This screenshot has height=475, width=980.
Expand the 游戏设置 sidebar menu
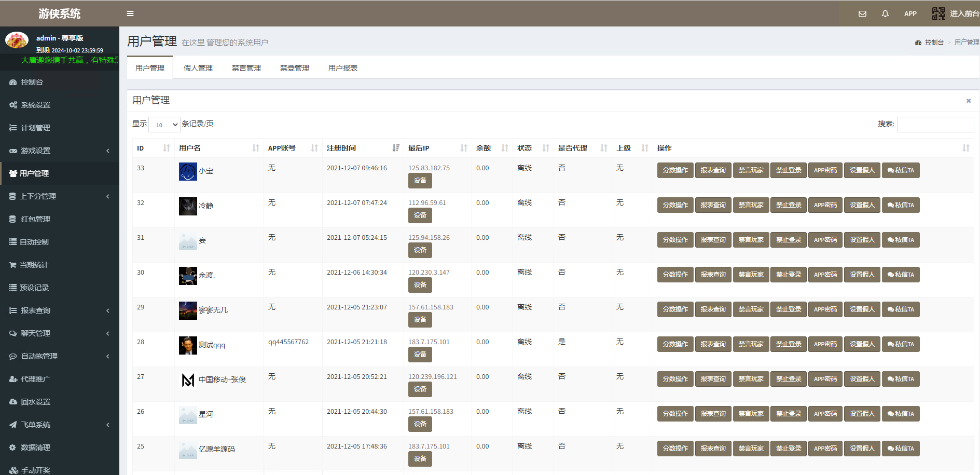tap(59, 151)
